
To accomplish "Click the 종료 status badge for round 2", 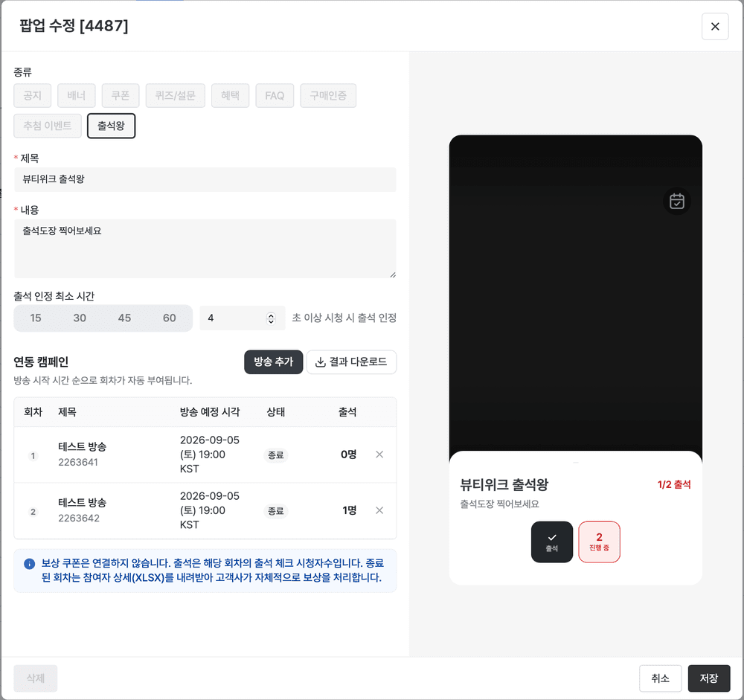I will [276, 511].
